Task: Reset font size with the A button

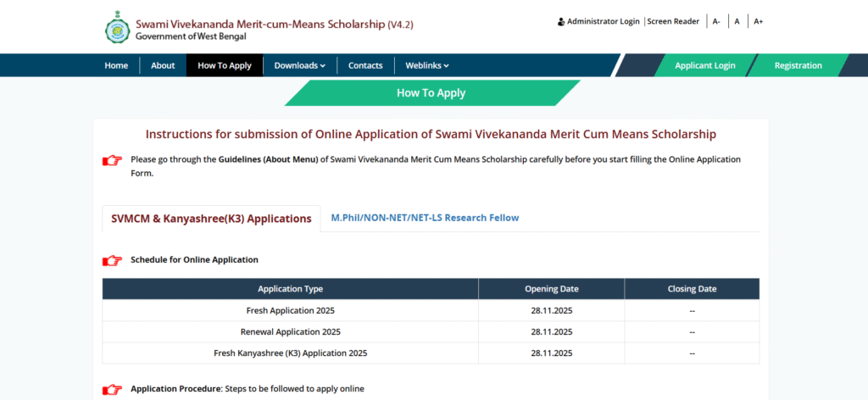Action: click(737, 21)
